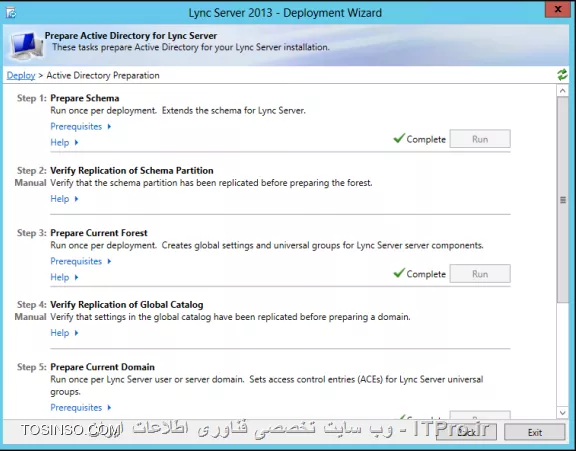Click the green checkmark for Prepare Schema
576x451 pixels.
pos(399,138)
